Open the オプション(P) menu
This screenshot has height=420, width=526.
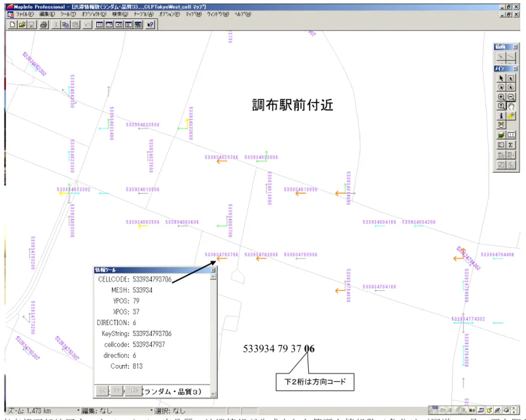click(x=170, y=15)
